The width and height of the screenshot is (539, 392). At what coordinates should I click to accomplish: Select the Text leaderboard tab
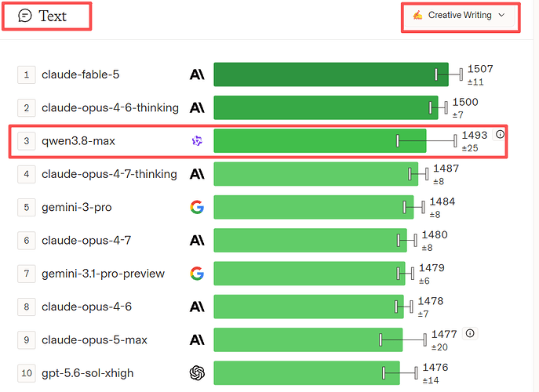pyautogui.click(x=46, y=16)
